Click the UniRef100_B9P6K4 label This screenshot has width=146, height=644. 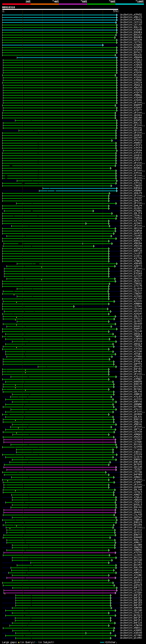point(131,188)
